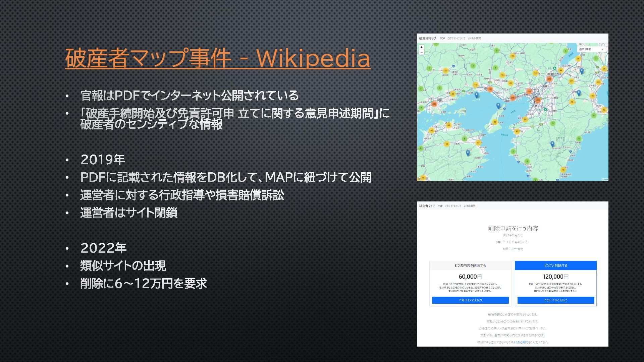Screen dimensions: 644x362
Task: Click the 削除申請を行う内容 heading
Action: pyautogui.click(x=513, y=228)
